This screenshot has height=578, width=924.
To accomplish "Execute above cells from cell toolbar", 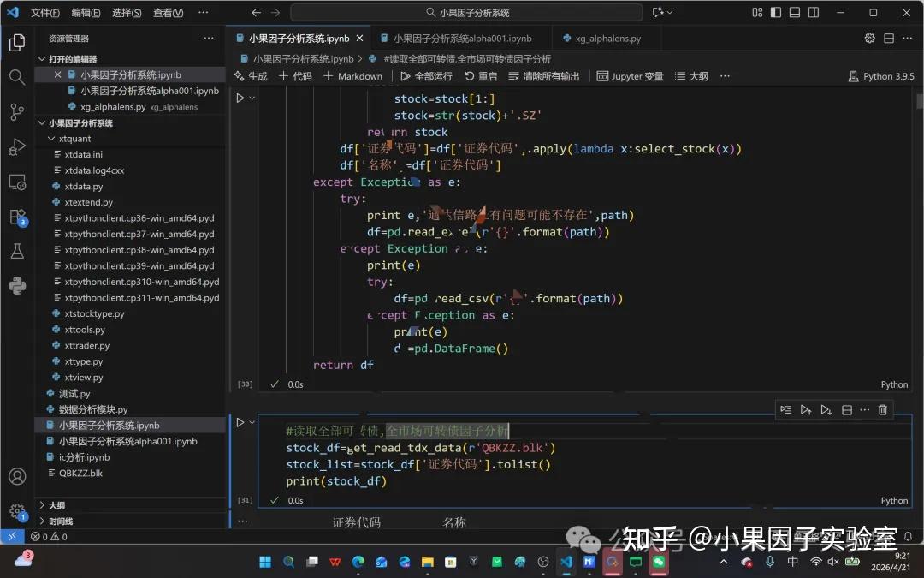I will click(x=806, y=410).
